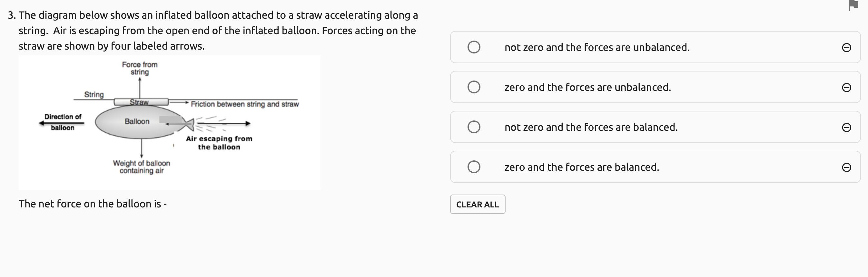The height and width of the screenshot is (277, 868).
Task: Click the 'zero and the forces are balanced' text
Action: [582, 167]
